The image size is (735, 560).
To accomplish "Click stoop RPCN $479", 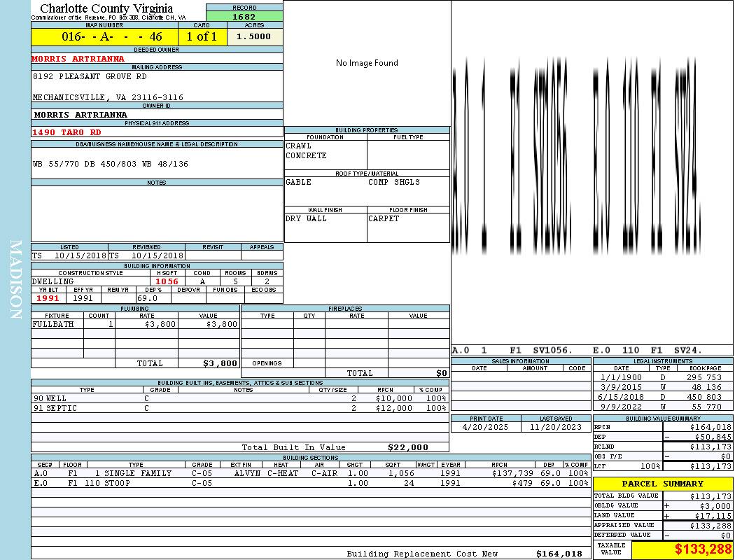I will pyautogui.click(x=523, y=484).
